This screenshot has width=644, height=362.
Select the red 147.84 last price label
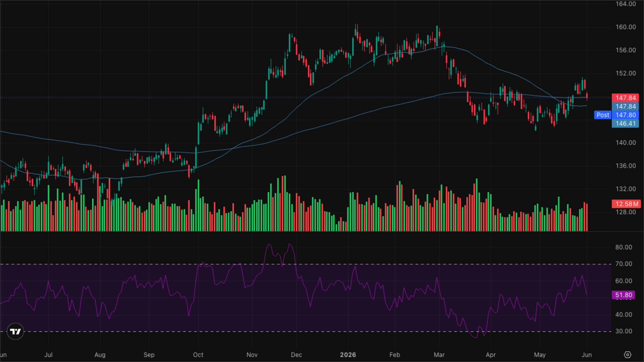click(625, 98)
